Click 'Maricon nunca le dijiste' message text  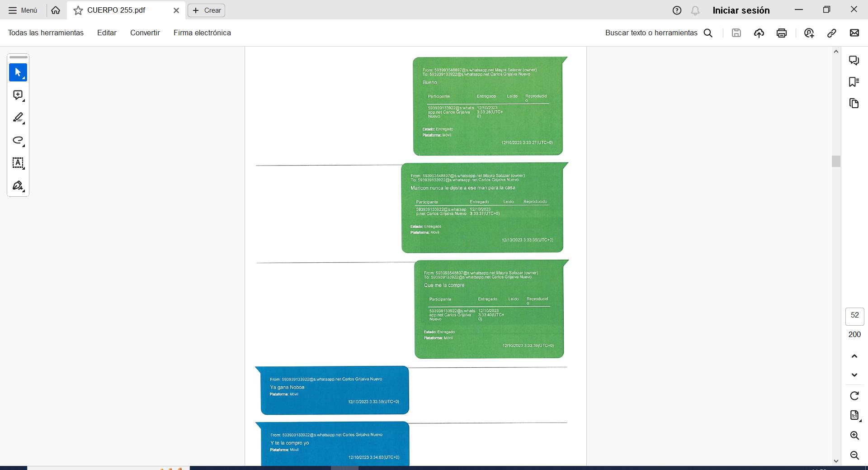(463, 188)
